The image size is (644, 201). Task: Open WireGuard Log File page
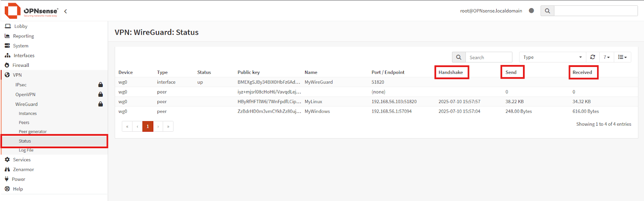[x=26, y=150]
